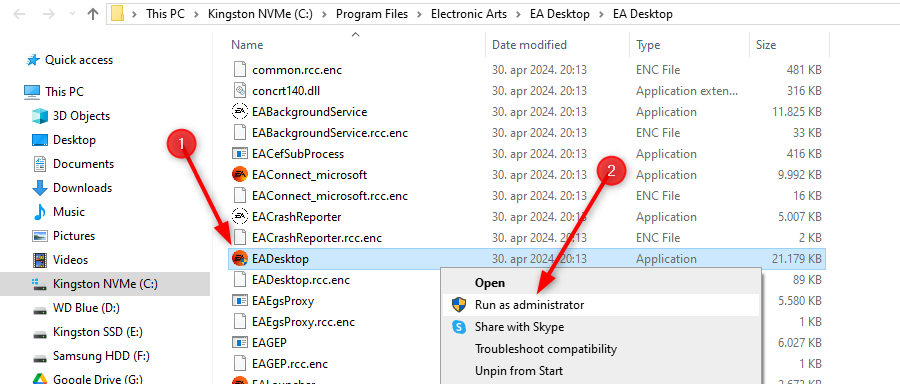Viewport: 900px width, 384px height.
Task: Navigate to Electronic Arts breadcrumb
Action: [x=469, y=14]
